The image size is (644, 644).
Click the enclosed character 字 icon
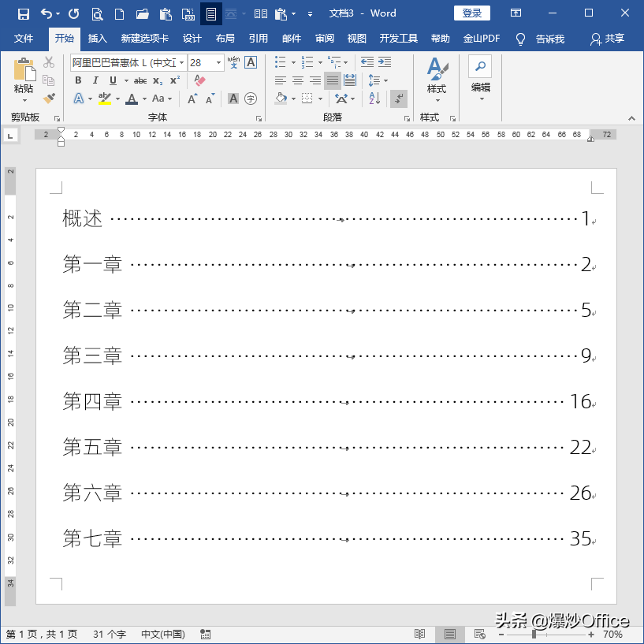coord(251,99)
